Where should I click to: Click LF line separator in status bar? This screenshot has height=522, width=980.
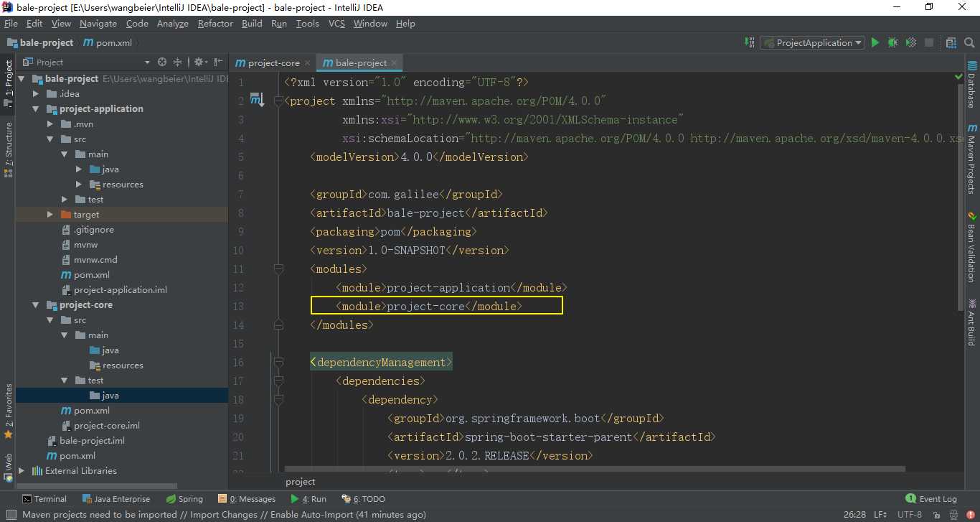tap(880, 514)
